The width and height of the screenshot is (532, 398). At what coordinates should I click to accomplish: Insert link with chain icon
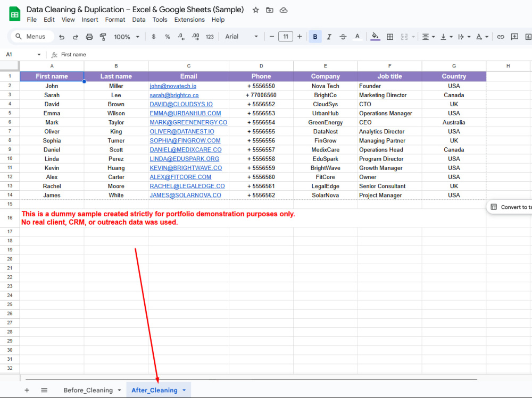[x=501, y=37]
